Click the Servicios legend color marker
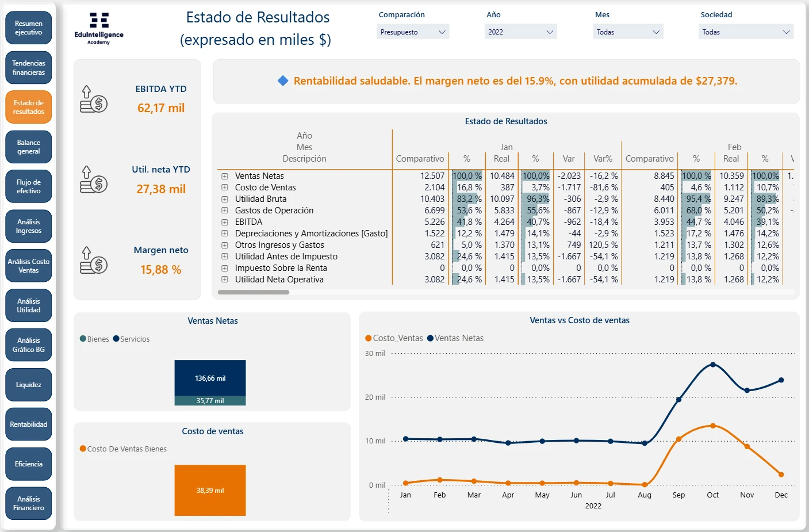The height and width of the screenshot is (532, 809). click(x=116, y=339)
